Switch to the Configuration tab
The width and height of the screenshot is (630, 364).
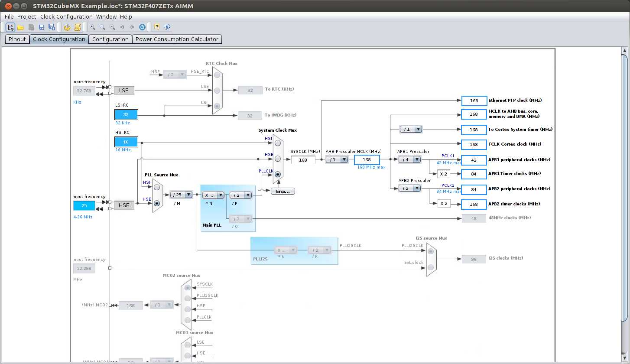click(110, 39)
